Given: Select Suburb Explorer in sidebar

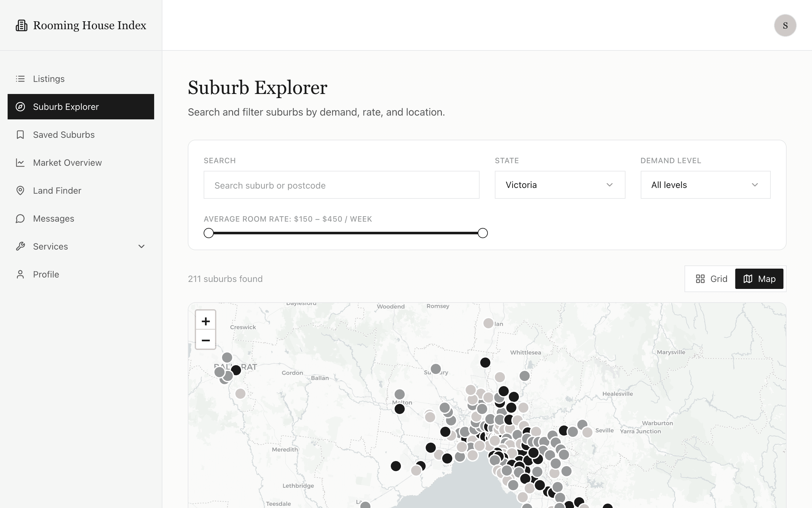Looking at the screenshot, I should (x=81, y=106).
